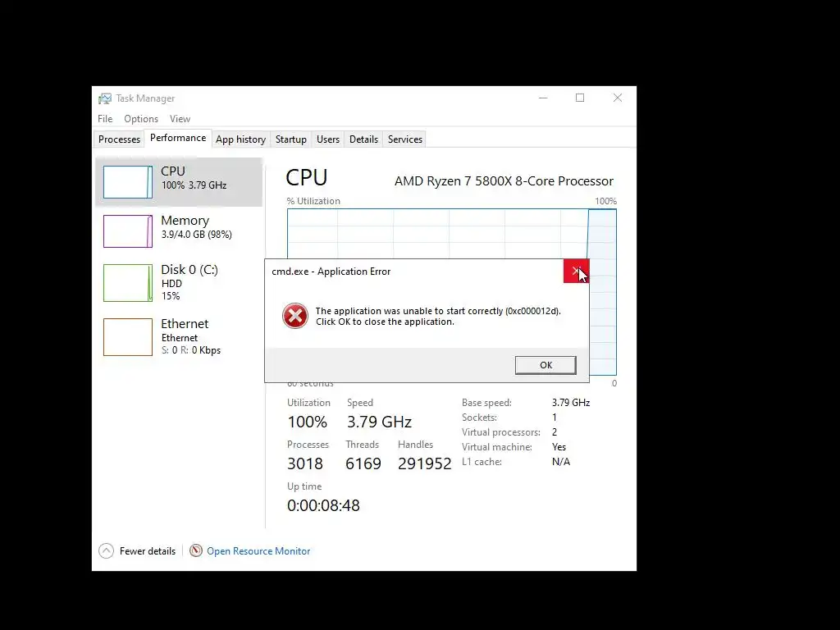The width and height of the screenshot is (840, 630).
Task: Click the cmd.exe - Application Error title
Action: (331, 272)
